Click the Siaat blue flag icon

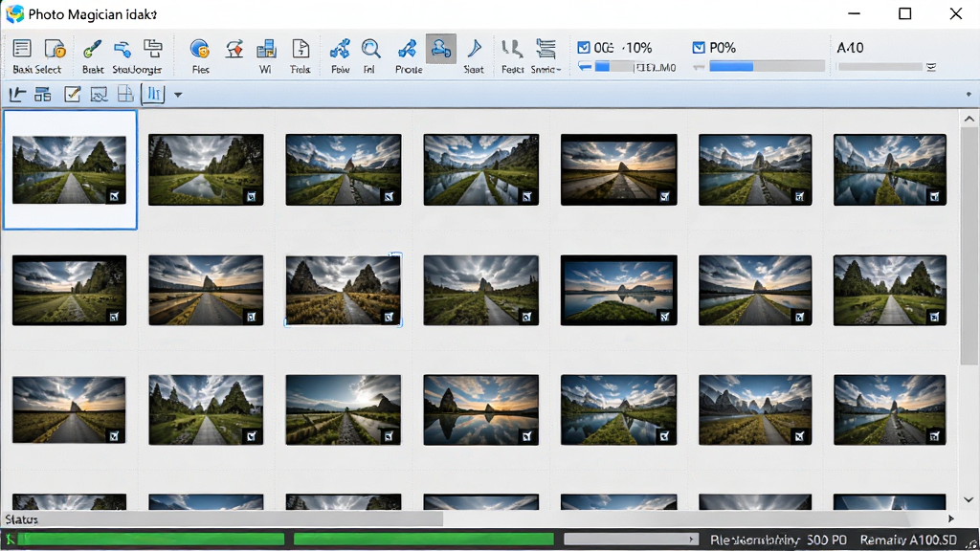click(475, 49)
